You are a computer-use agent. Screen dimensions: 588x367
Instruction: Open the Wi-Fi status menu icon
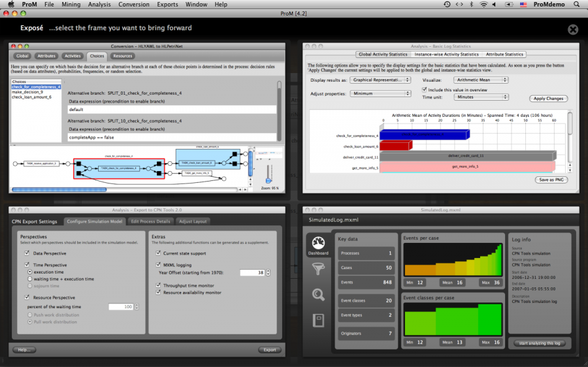coord(483,5)
